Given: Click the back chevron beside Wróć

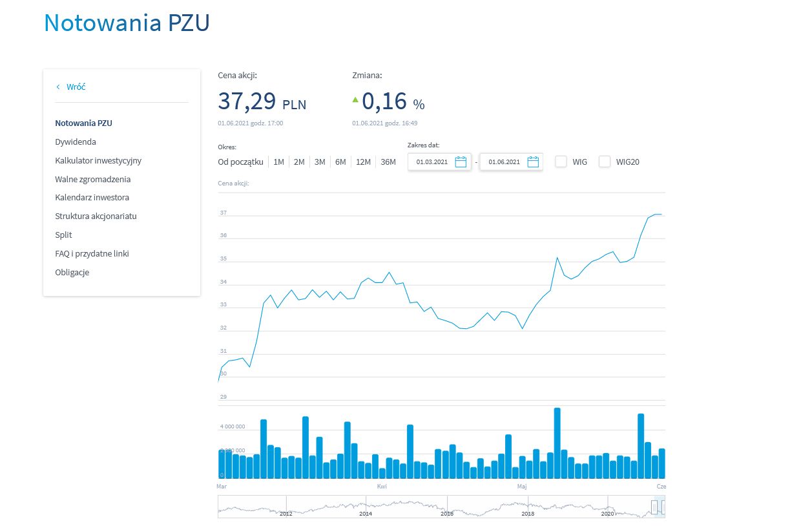Looking at the screenshot, I should pos(57,86).
